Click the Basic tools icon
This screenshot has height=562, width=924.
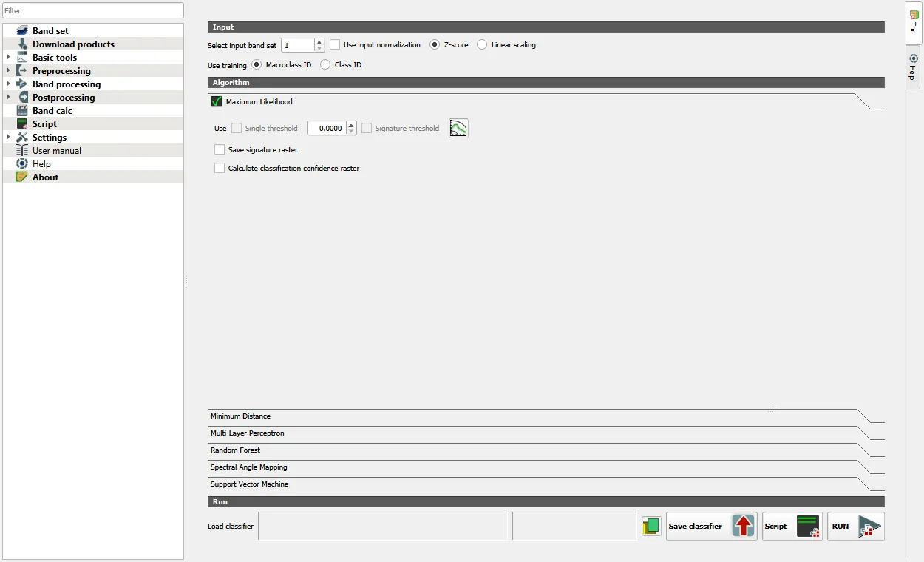click(22, 58)
